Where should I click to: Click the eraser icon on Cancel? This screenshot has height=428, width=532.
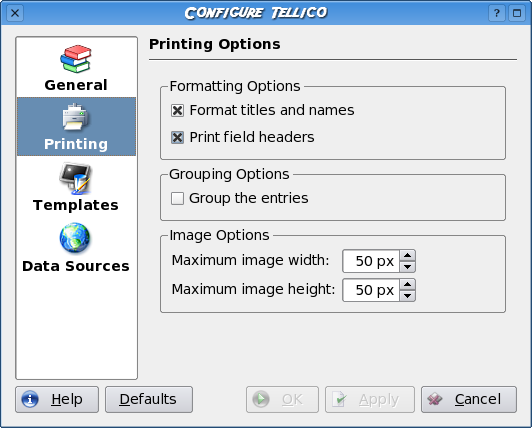435,399
